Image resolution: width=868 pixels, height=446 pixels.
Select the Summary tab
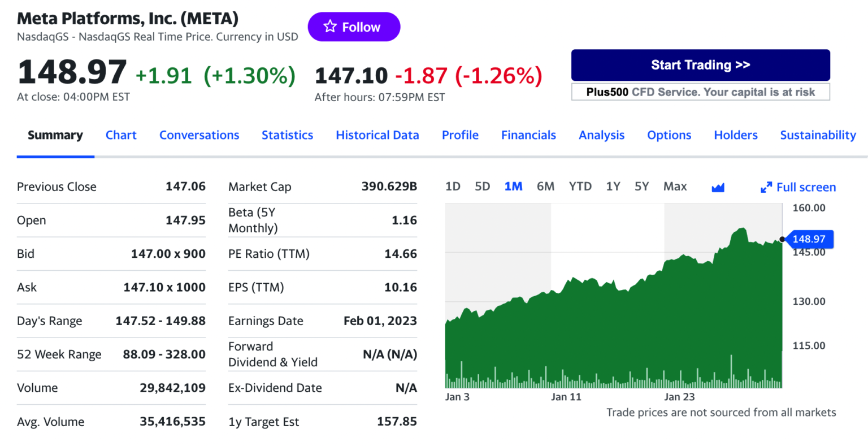(x=55, y=135)
